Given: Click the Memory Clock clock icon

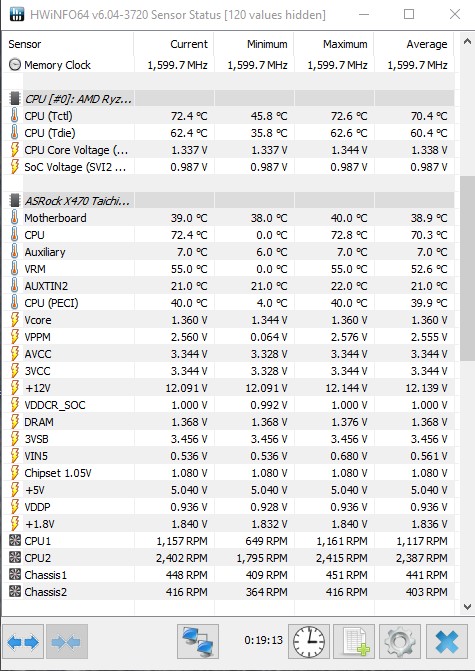Looking at the screenshot, I should (x=15, y=65).
